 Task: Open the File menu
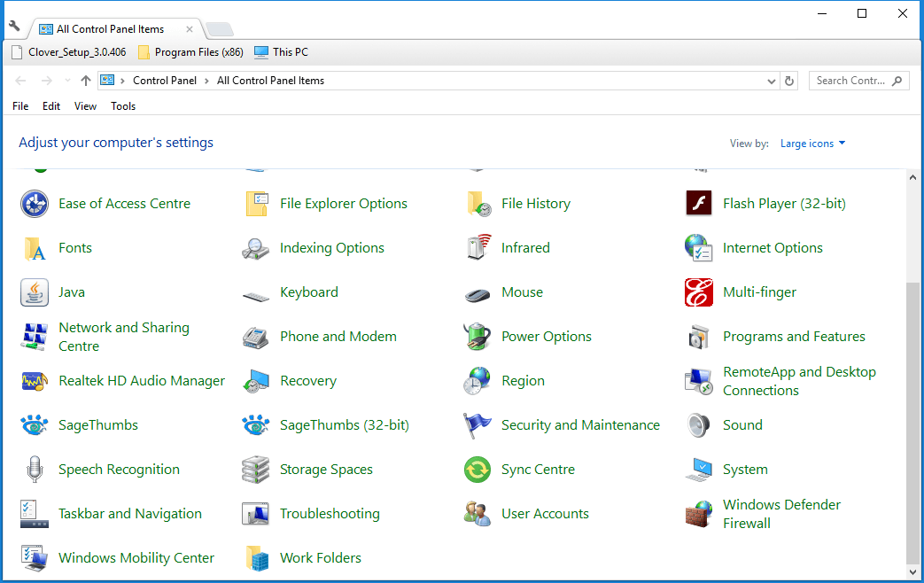point(20,106)
